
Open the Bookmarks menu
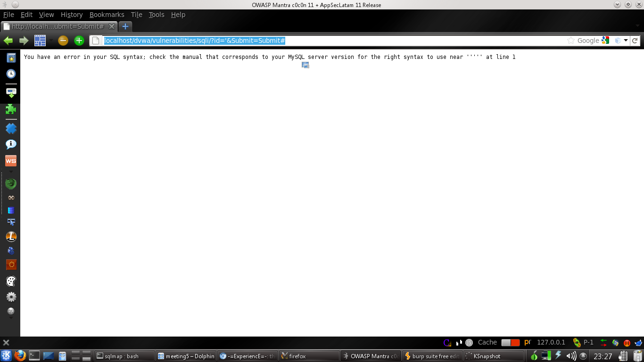[x=107, y=15]
